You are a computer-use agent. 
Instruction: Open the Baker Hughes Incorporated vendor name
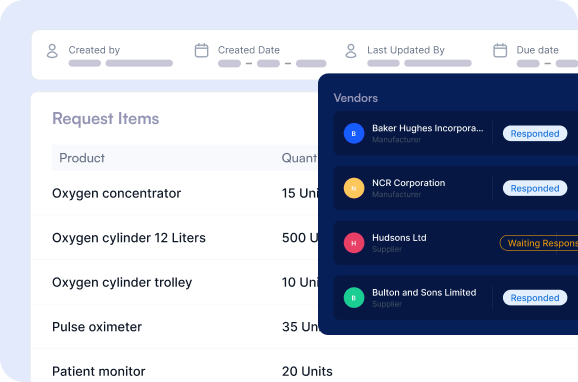428,128
